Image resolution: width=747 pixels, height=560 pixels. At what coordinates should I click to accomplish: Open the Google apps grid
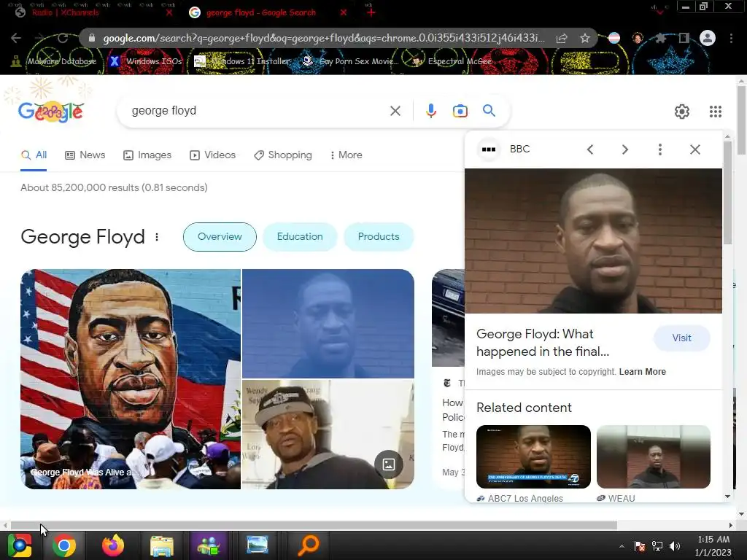tap(716, 112)
